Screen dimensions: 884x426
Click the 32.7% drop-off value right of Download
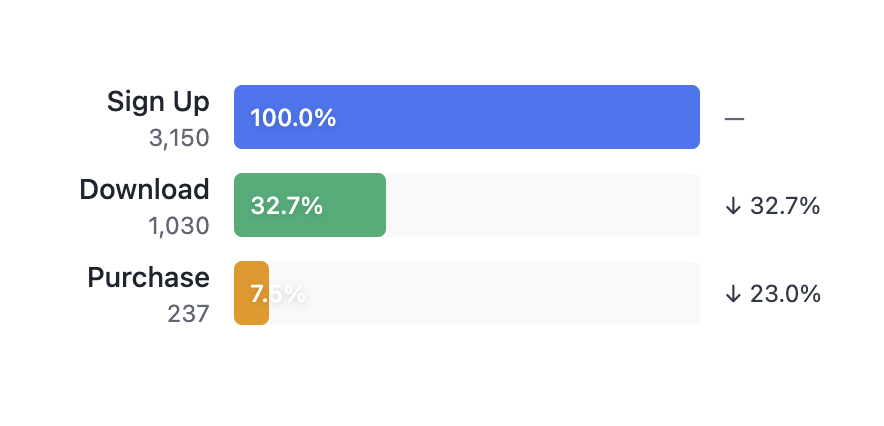point(785,206)
